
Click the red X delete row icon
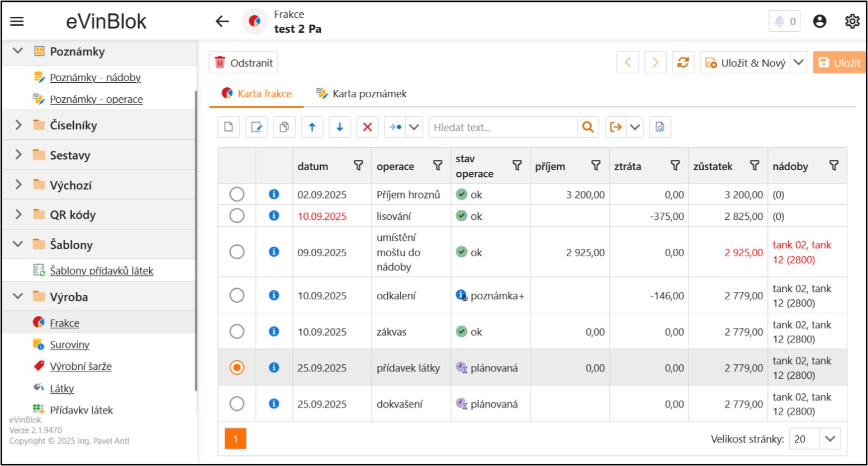click(x=367, y=127)
